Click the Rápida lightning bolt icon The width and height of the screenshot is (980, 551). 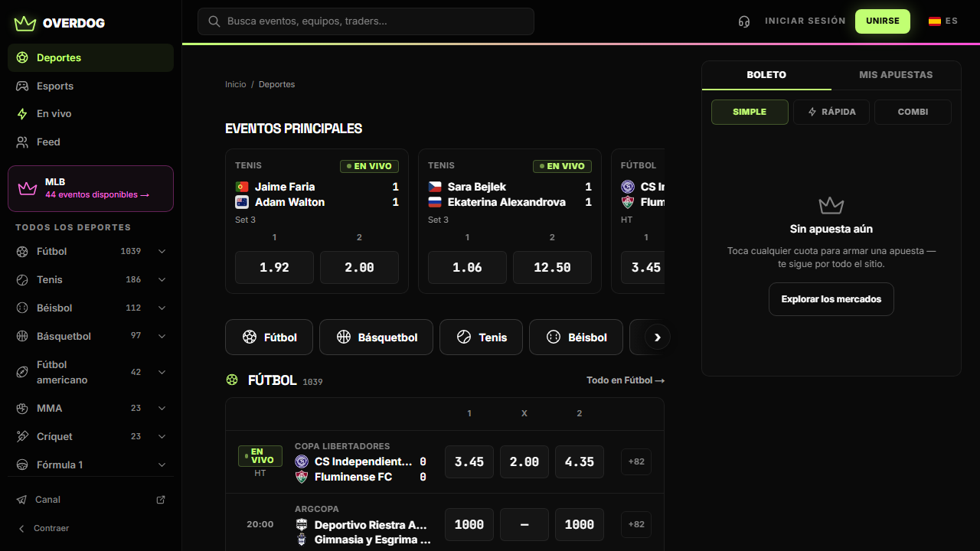tap(812, 112)
